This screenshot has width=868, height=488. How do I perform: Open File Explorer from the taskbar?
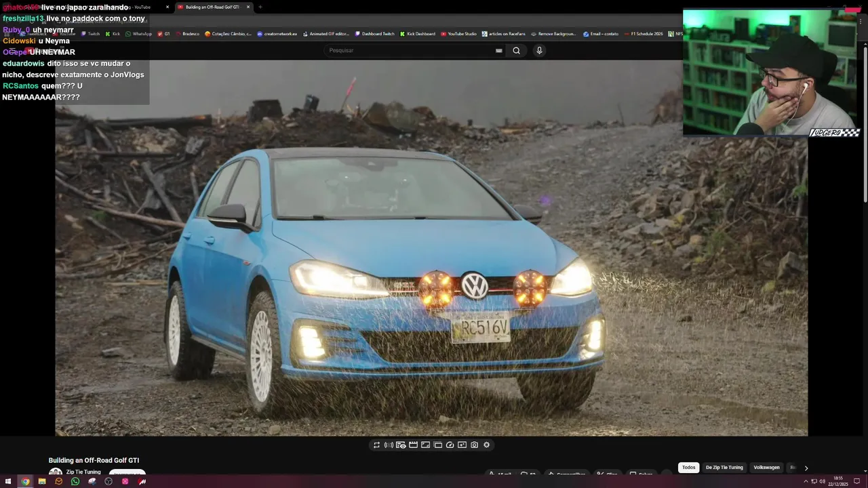[42, 481]
